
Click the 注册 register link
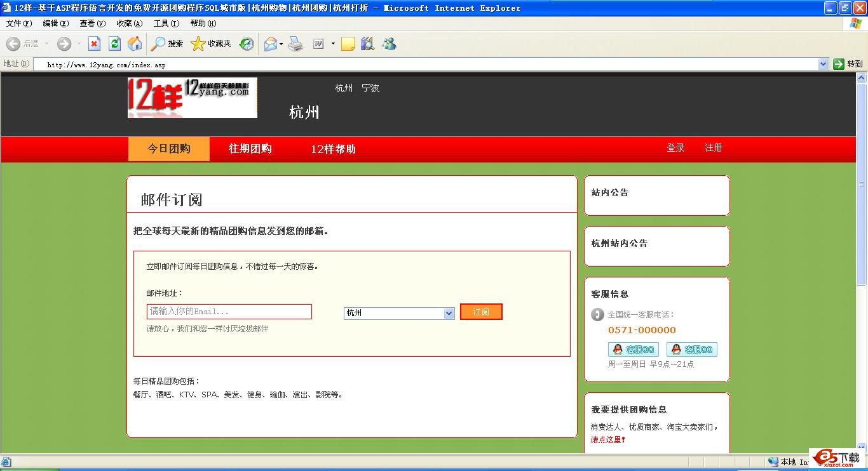pyautogui.click(x=713, y=148)
